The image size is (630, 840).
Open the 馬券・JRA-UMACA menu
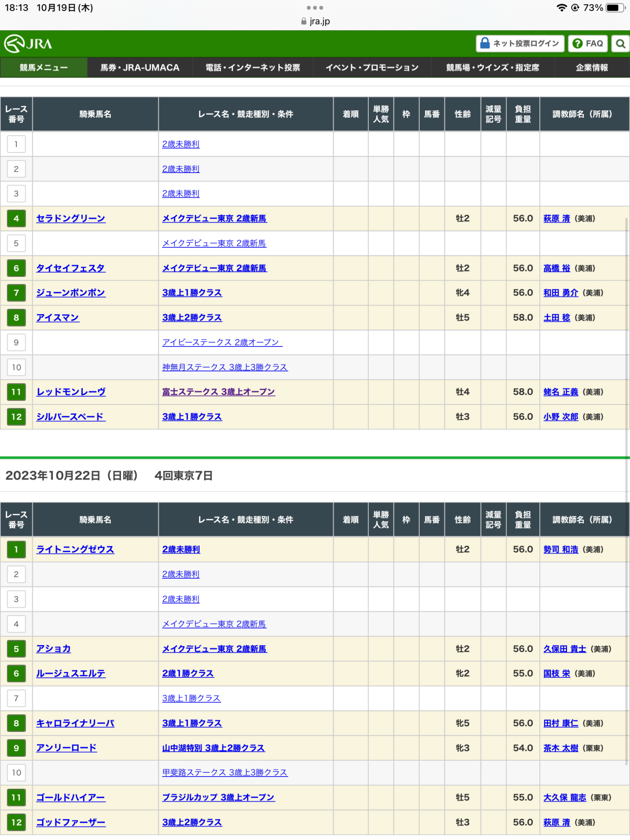click(140, 68)
